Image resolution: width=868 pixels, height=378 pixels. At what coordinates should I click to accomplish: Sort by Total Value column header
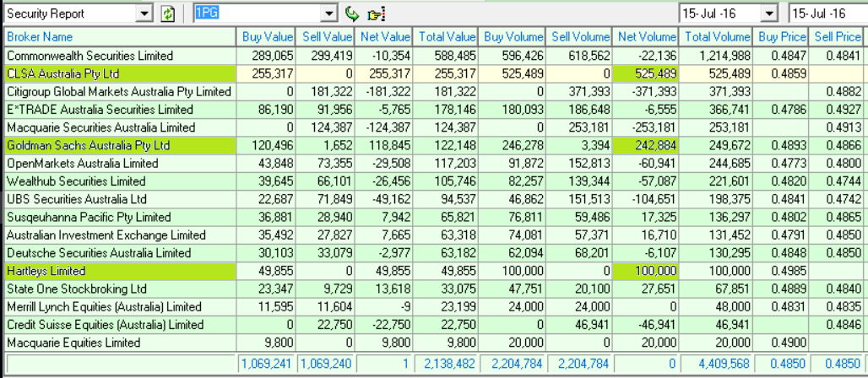click(446, 37)
